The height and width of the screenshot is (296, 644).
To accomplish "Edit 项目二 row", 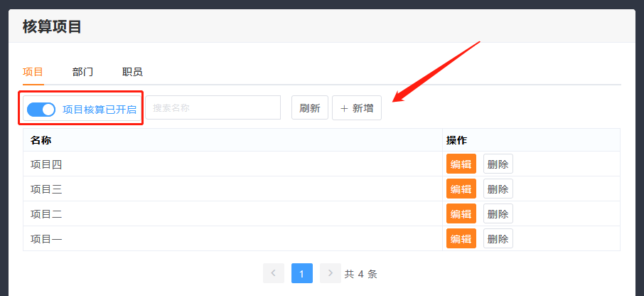I will point(461,213).
